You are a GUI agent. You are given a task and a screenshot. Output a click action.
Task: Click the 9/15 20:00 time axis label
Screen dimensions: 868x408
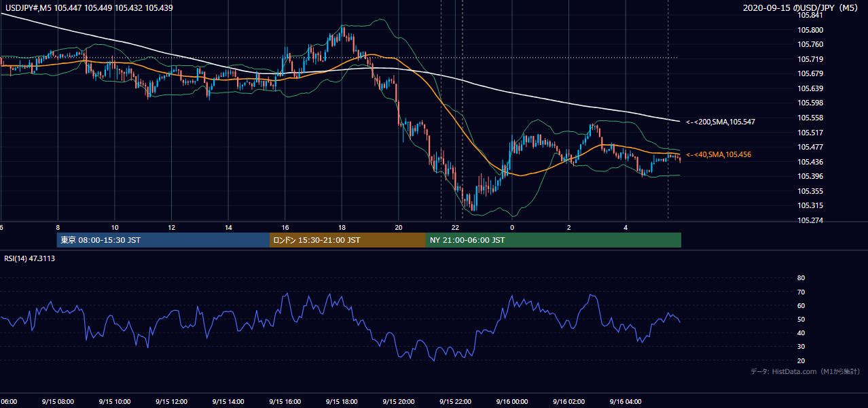(x=397, y=401)
